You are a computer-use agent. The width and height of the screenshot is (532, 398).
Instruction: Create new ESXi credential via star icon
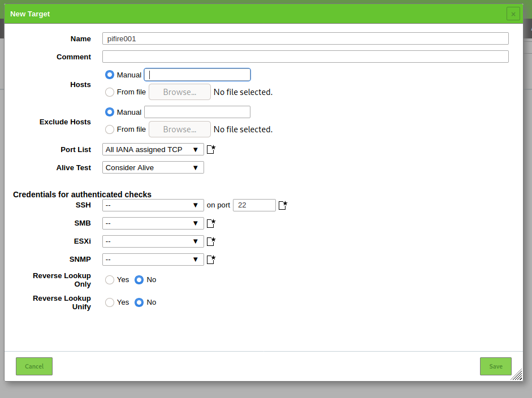(x=211, y=241)
